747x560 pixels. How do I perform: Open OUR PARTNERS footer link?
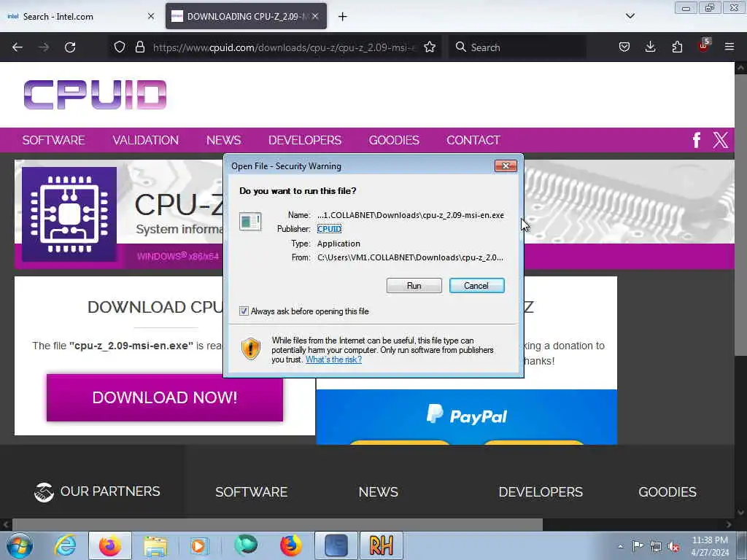click(x=97, y=491)
